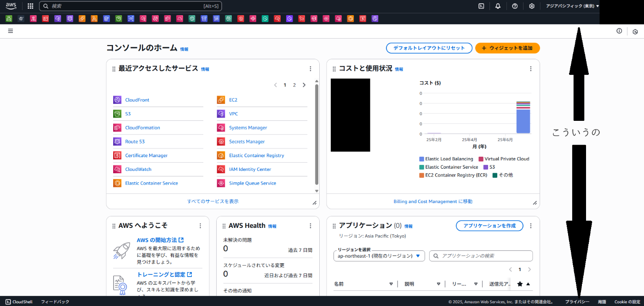The height and width of the screenshot is (306, 644).
Task: Click the Systems Manager service icon
Action: pyautogui.click(x=221, y=127)
